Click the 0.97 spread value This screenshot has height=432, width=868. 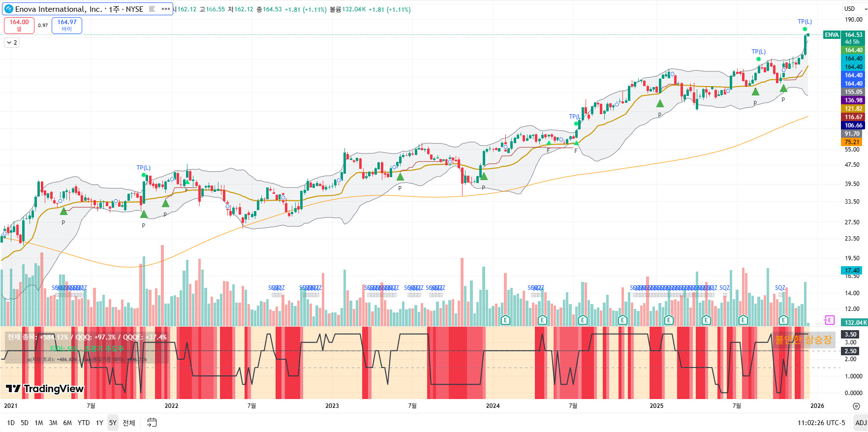[x=43, y=26]
